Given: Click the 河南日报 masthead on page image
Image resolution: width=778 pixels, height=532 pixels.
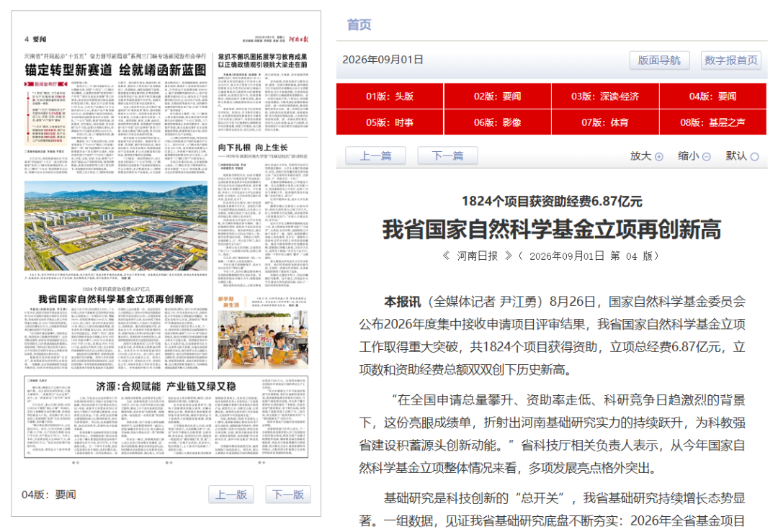Looking at the screenshot, I should (x=299, y=39).
